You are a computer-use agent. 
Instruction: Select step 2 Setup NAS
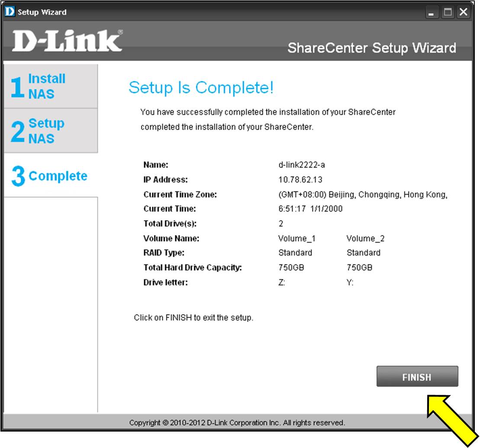point(51,131)
